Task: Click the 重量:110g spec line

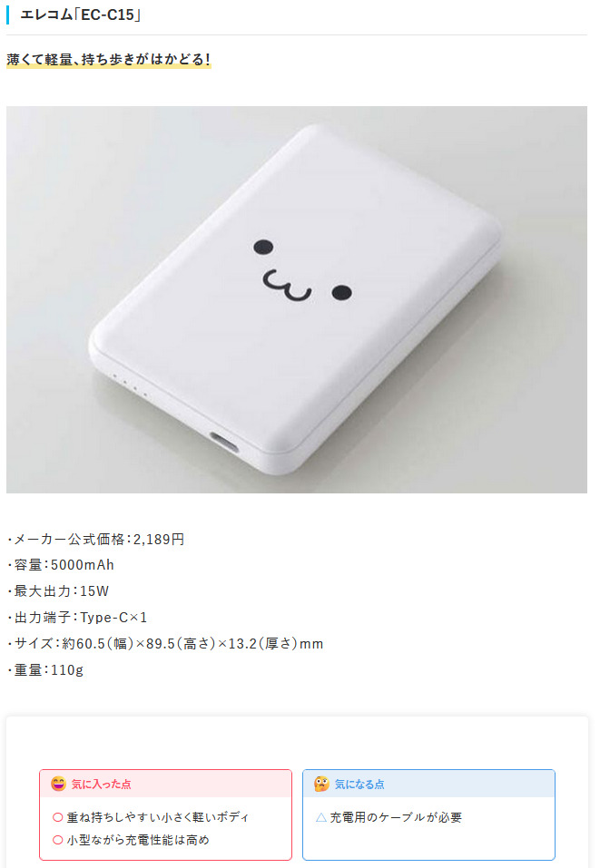Action: coord(44,670)
